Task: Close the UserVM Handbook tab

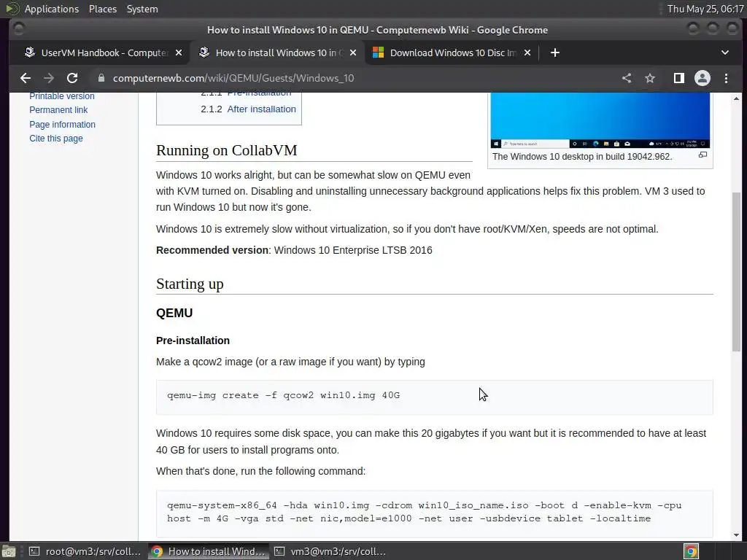Action: (179, 52)
